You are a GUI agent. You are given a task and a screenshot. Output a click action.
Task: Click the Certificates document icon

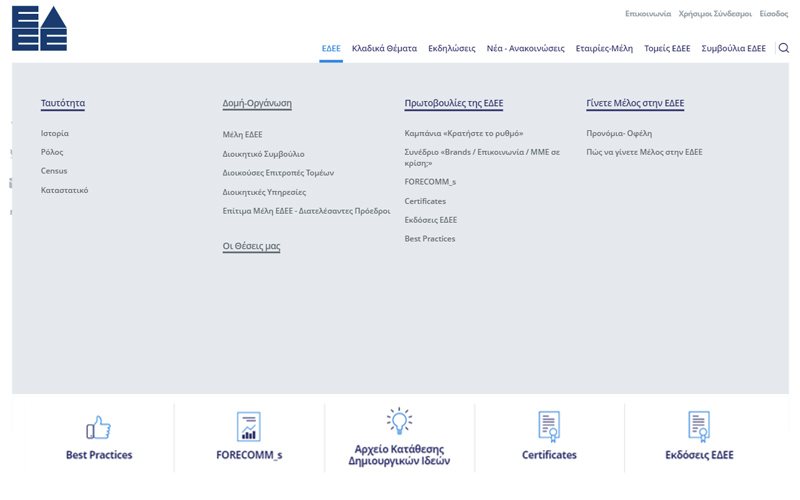click(x=549, y=427)
